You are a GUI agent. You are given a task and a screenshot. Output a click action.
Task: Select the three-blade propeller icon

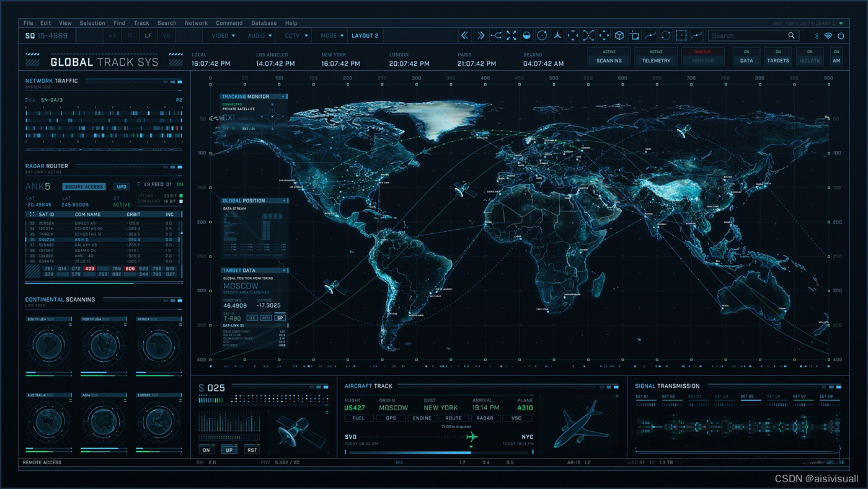[x=557, y=35]
